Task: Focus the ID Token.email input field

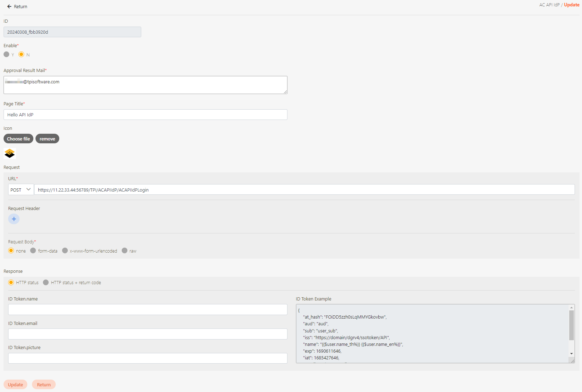Action: coord(148,334)
